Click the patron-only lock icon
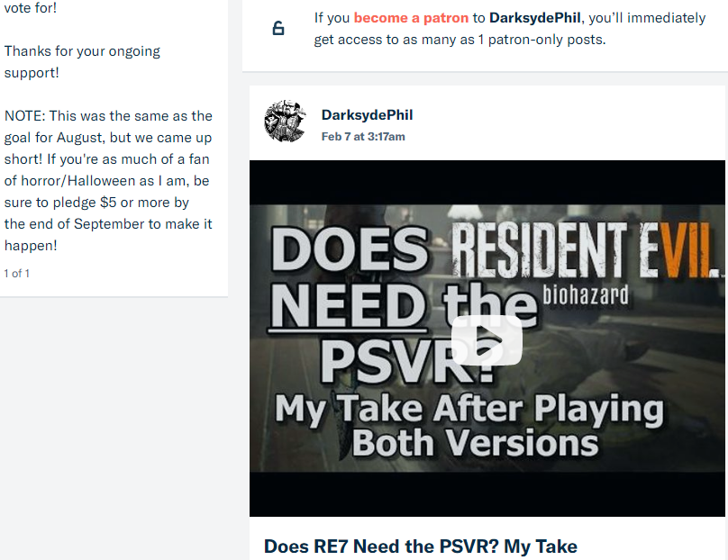 tap(278, 28)
